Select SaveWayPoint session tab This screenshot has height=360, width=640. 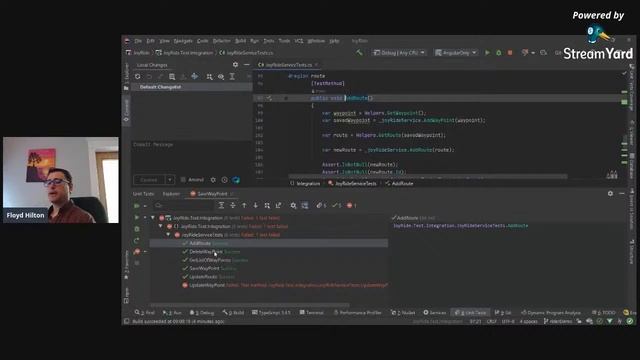(212, 194)
